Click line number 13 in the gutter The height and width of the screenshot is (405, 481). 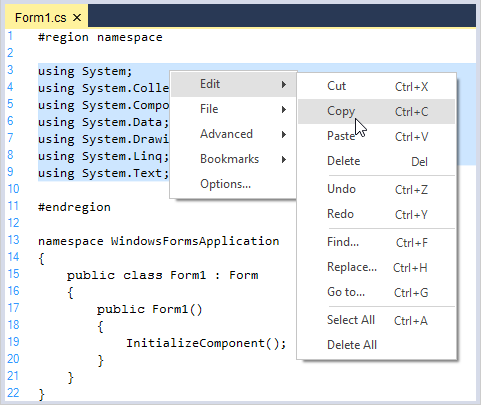(13, 240)
